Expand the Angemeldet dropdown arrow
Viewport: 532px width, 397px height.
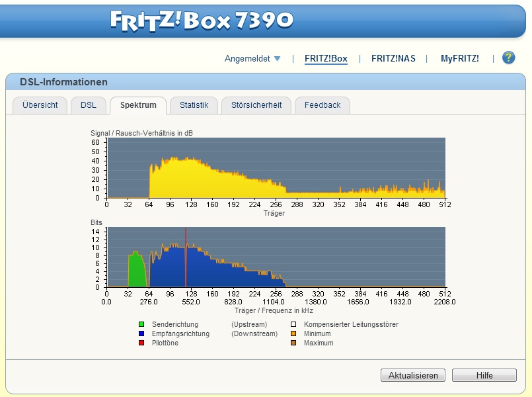pyautogui.click(x=277, y=58)
